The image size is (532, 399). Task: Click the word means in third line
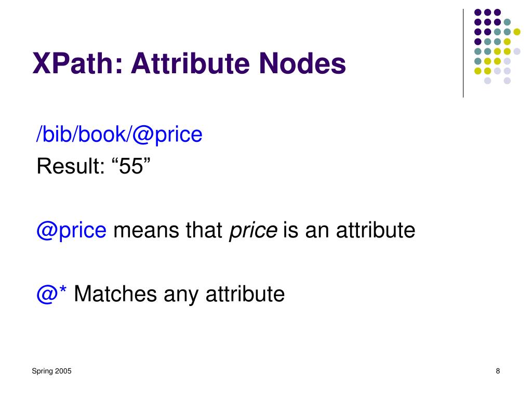click(146, 231)
